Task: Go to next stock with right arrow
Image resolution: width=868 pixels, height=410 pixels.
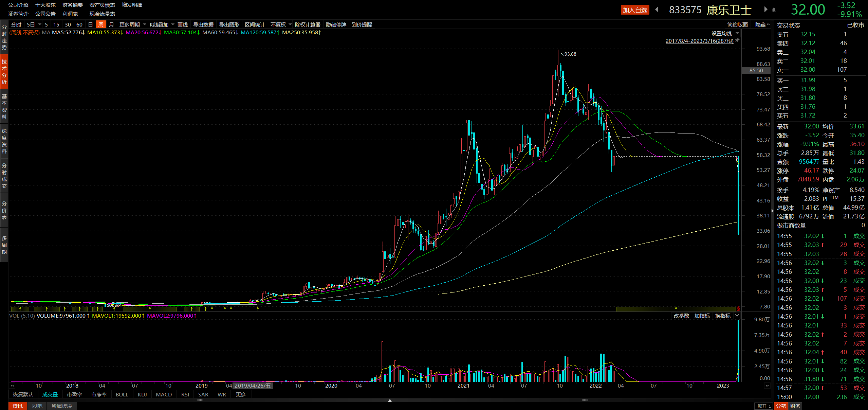Action: [x=765, y=10]
